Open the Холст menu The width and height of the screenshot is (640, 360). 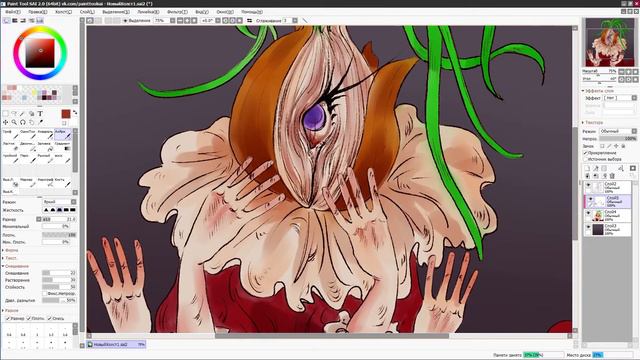(x=63, y=12)
